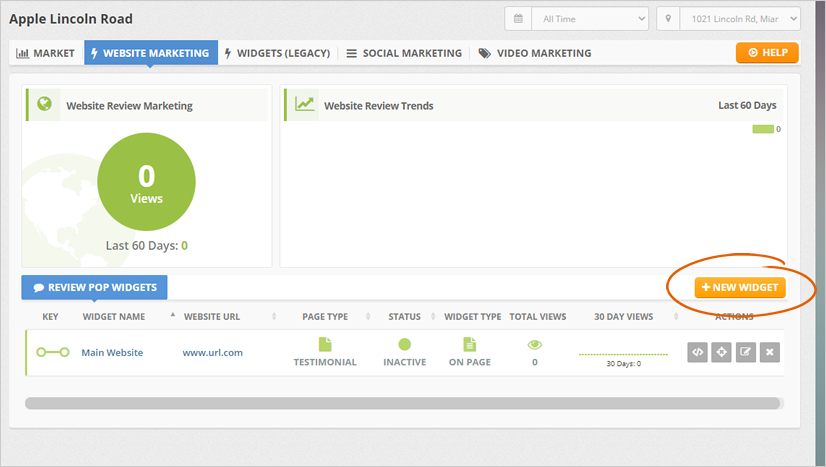Click the green eye icon under Total Views
Image resolution: width=826 pixels, height=467 pixels.
tap(535, 345)
